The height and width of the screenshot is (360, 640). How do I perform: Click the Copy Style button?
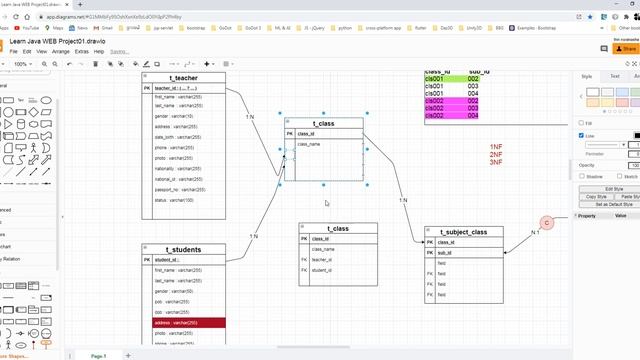coord(596,197)
